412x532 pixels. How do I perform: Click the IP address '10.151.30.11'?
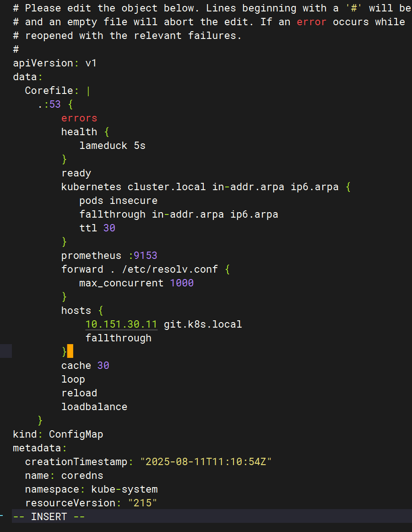(121, 324)
